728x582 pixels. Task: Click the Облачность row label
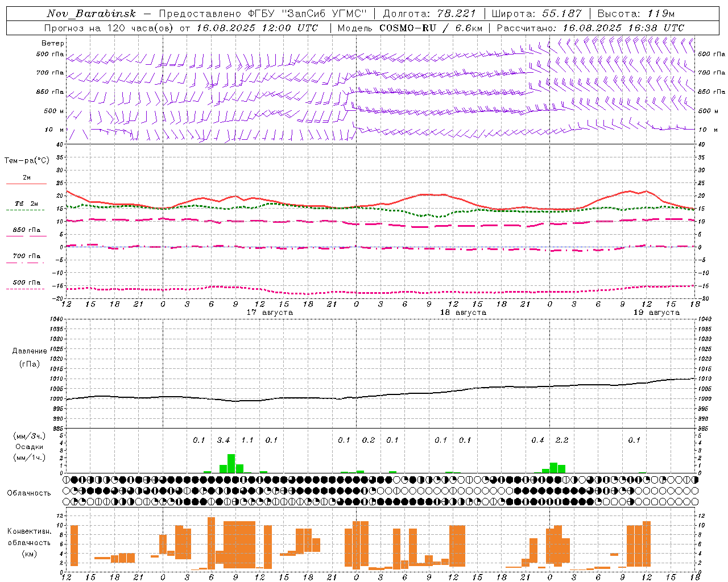(29, 493)
